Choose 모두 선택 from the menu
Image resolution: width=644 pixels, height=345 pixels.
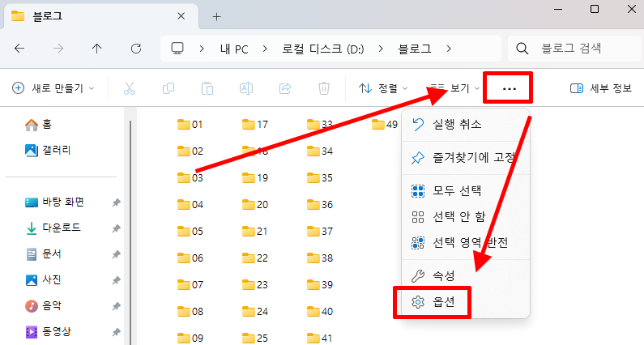tap(465, 190)
